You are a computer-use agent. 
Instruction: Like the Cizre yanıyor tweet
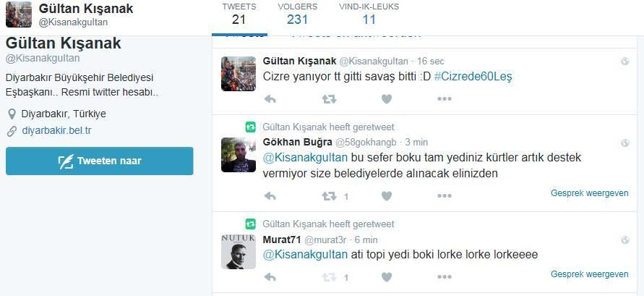(387, 99)
